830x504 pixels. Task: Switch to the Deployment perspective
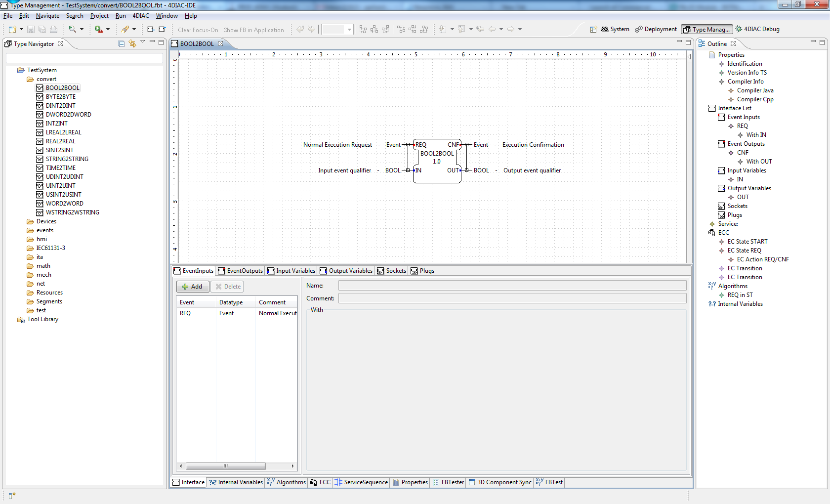coord(656,29)
